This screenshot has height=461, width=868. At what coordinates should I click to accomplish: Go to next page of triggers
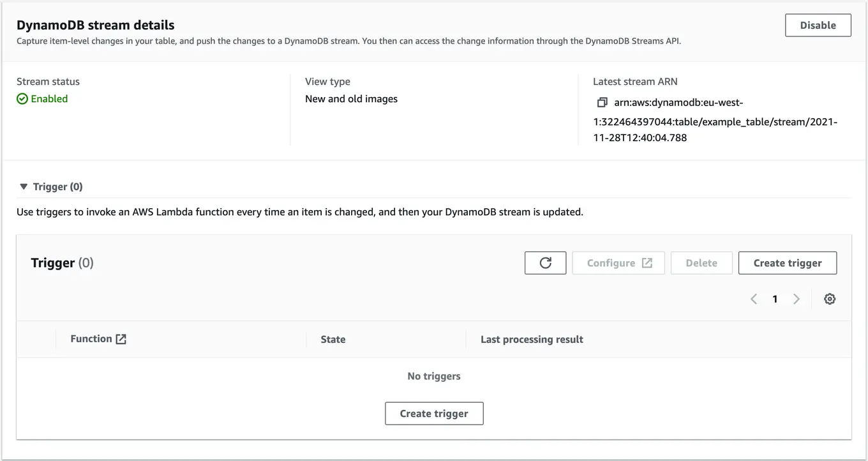click(x=796, y=298)
